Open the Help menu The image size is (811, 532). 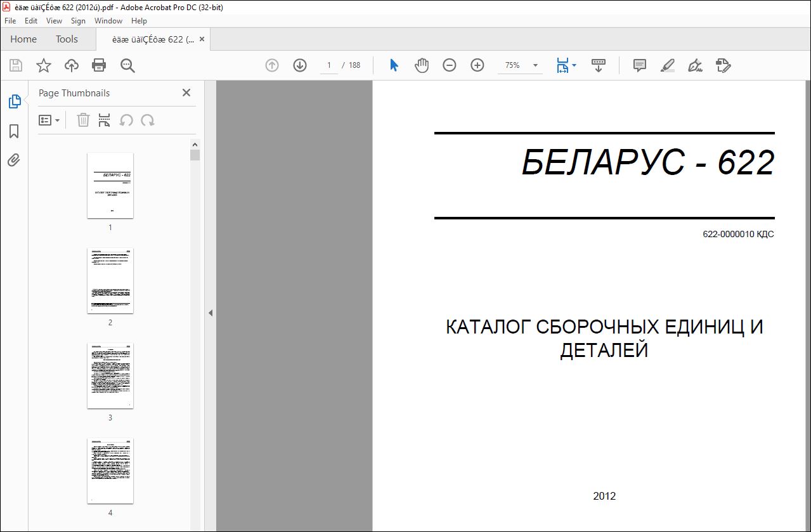(x=139, y=21)
